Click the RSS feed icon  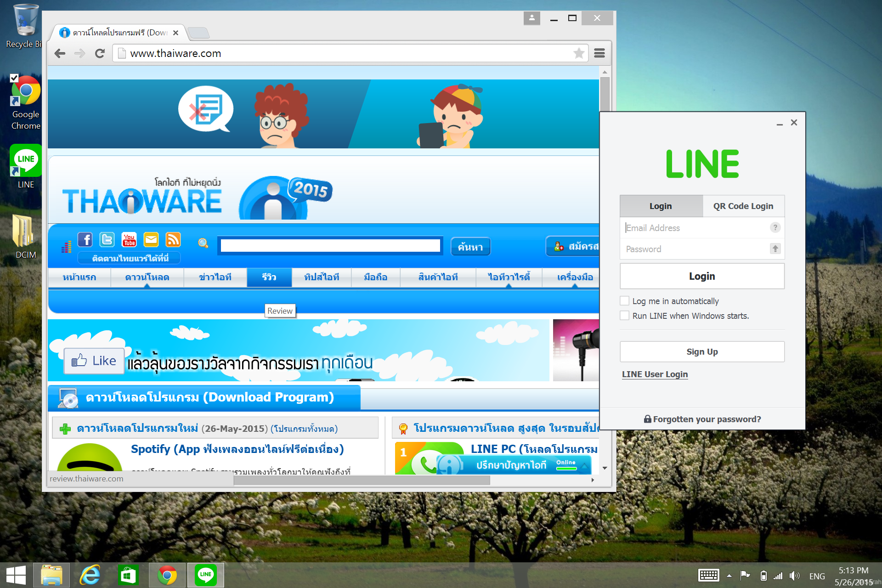coord(173,239)
